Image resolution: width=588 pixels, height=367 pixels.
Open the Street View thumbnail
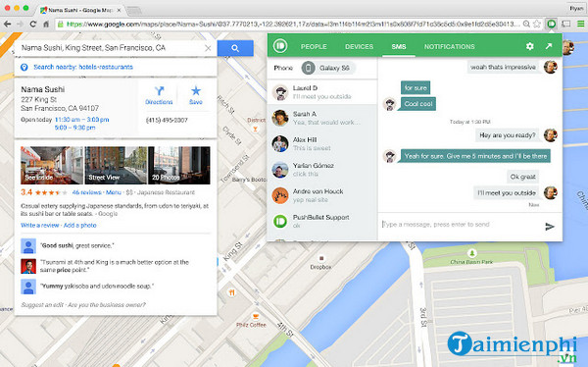(116, 165)
